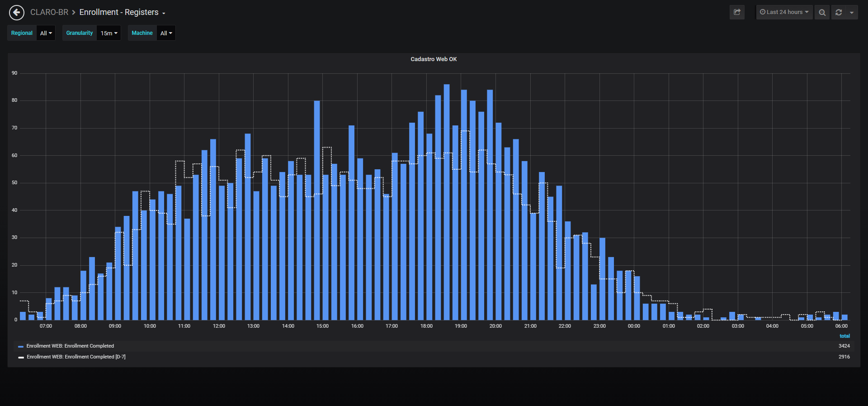The image size is (868, 406).
Task: Open the refresh interval dropdown caret
Action: tap(852, 12)
